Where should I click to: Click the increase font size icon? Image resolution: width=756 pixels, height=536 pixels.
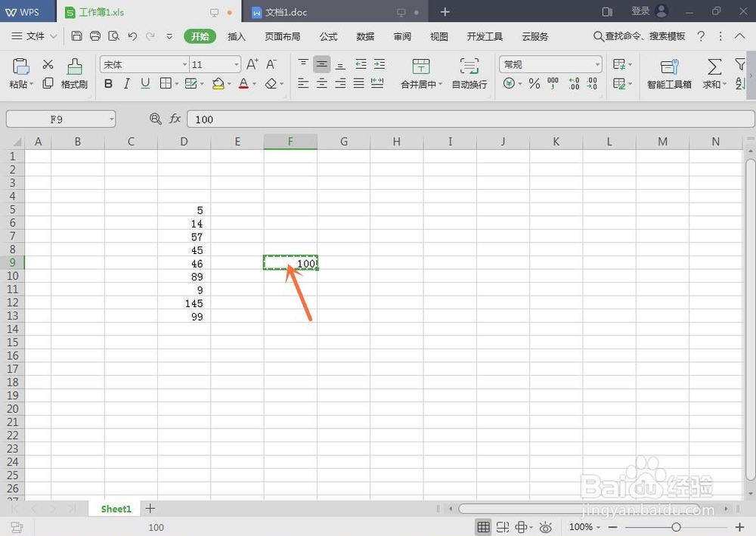tap(251, 64)
